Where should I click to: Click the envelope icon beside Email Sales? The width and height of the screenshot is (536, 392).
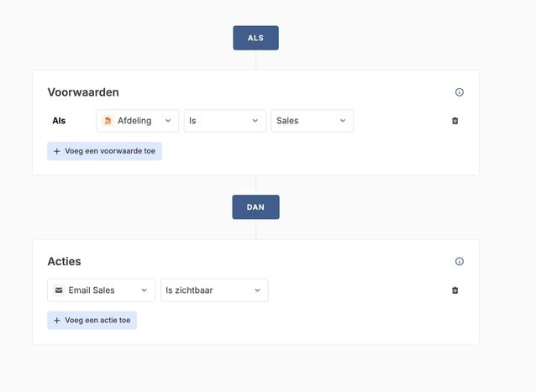pos(59,290)
